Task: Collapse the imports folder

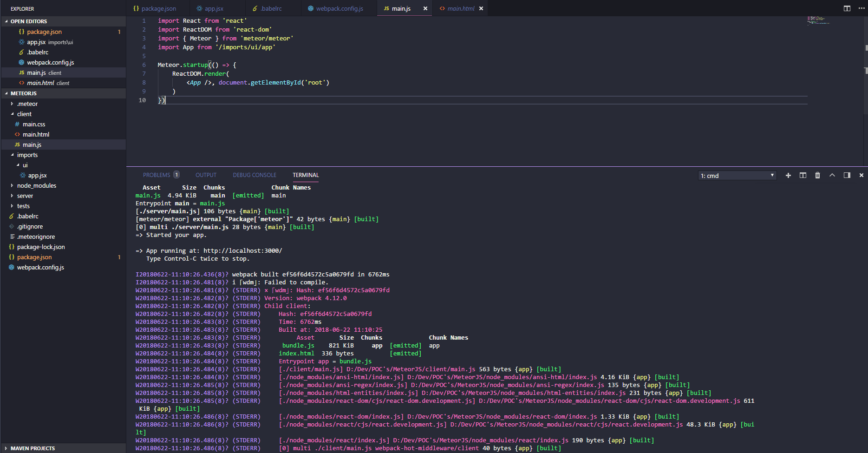Action: click(63, 155)
